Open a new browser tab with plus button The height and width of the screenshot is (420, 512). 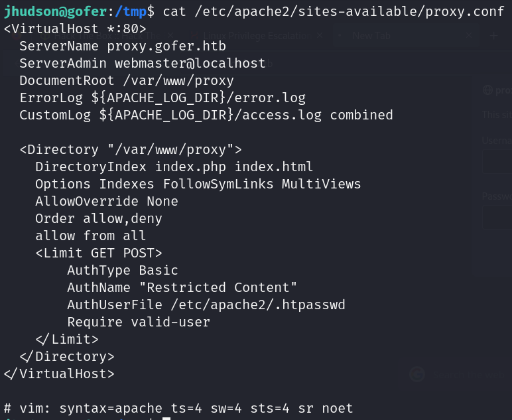point(494,35)
